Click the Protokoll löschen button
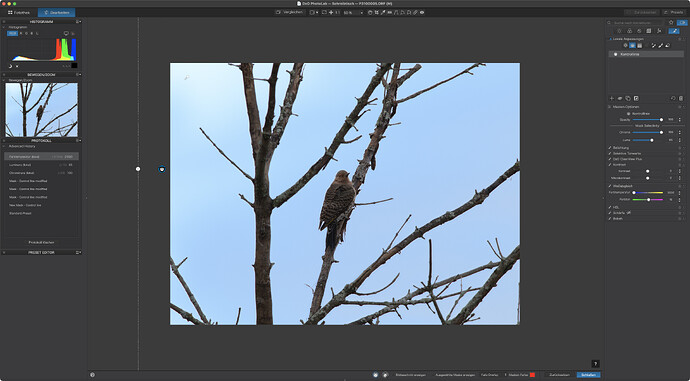Screen dimensions: 690x381 (x=41, y=242)
